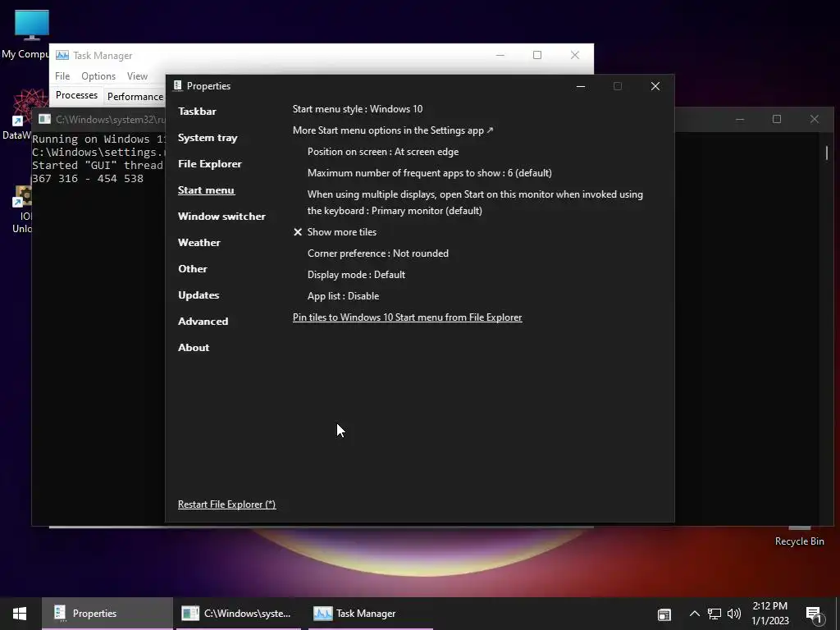Maximize the console window

click(x=776, y=120)
